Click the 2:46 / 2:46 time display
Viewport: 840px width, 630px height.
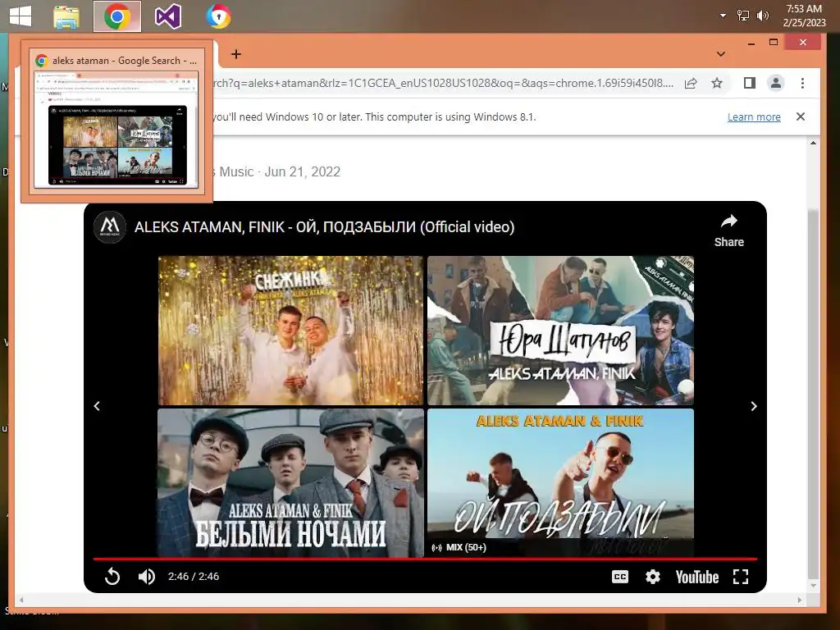194,577
